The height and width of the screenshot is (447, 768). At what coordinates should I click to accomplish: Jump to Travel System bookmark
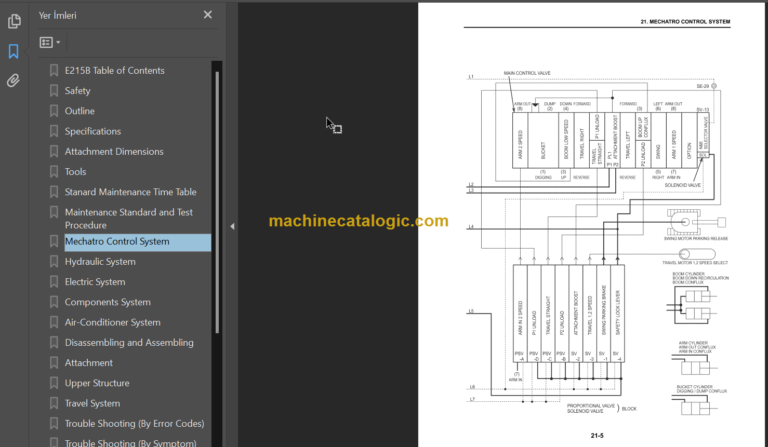click(92, 403)
